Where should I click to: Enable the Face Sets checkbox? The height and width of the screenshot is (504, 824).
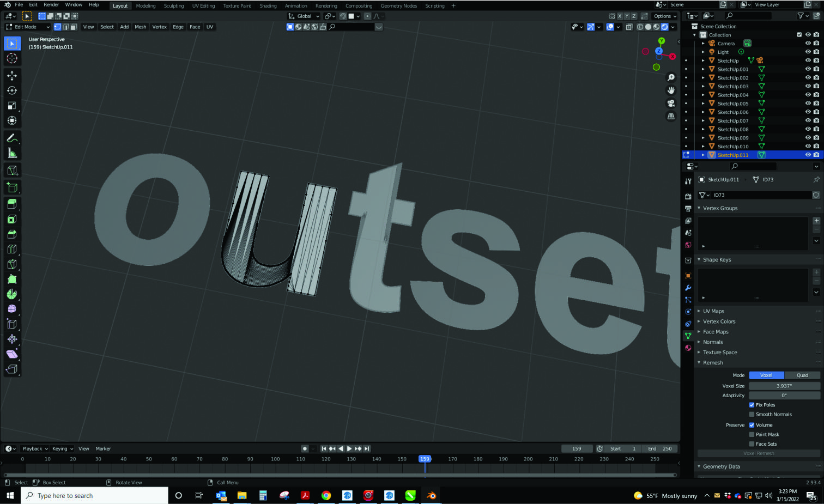tap(752, 444)
